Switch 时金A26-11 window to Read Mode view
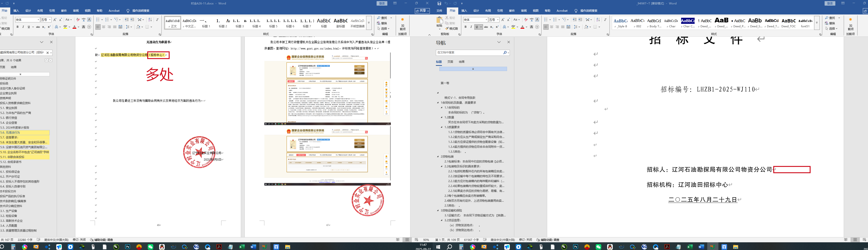 398,240
